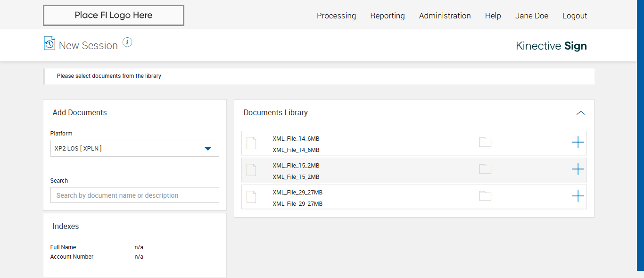The width and height of the screenshot is (644, 278).
Task: Collapse the Documents Library panel
Action: (581, 113)
